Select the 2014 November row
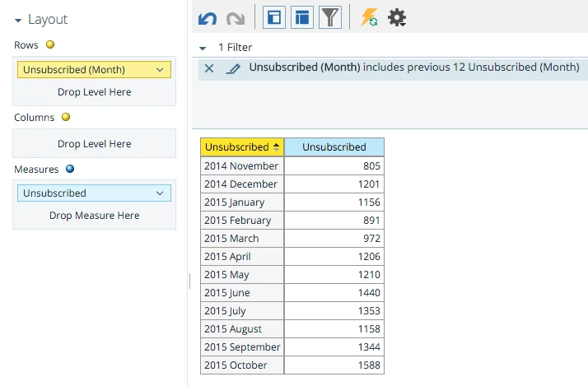588x386 pixels. pyautogui.click(x=242, y=165)
